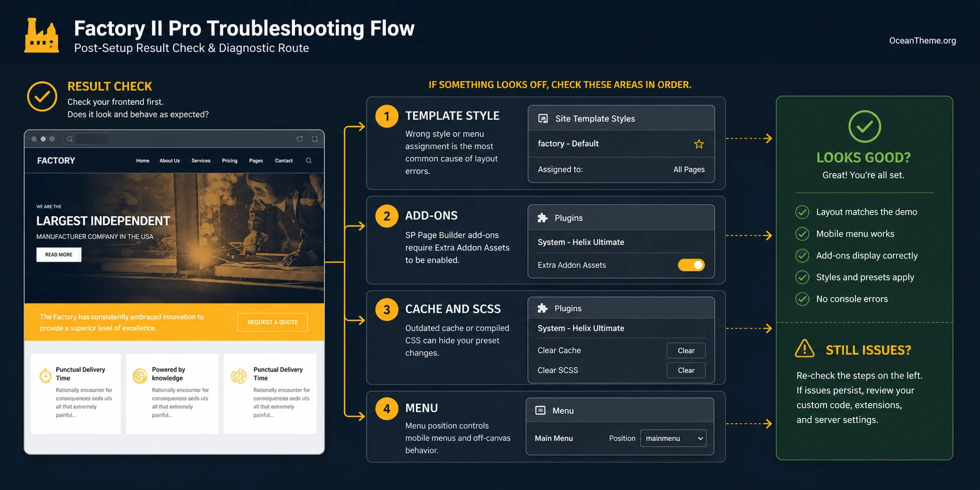Click the large Looks Good checkmark icon
The width and height of the screenshot is (980, 490).
[865, 127]
